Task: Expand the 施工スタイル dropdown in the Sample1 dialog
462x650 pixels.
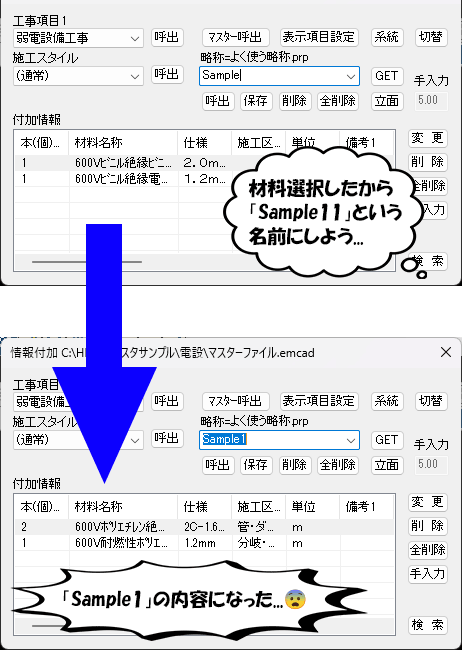Action: tap(135, 440)
